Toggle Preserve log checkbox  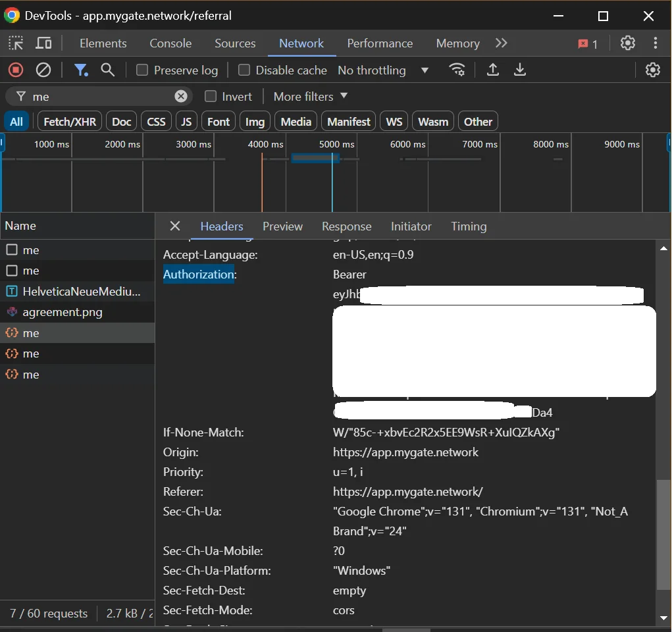coord(142,70)
